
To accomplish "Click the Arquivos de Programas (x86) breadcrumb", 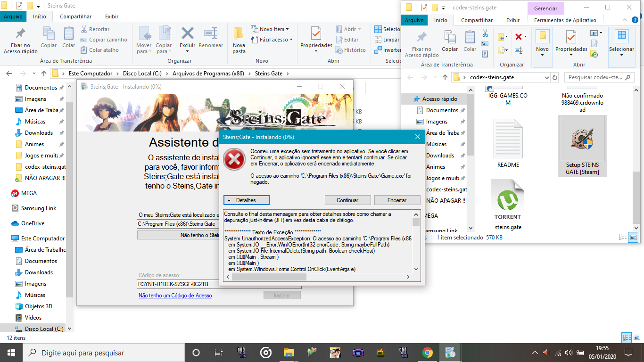I will pos(208,74).
